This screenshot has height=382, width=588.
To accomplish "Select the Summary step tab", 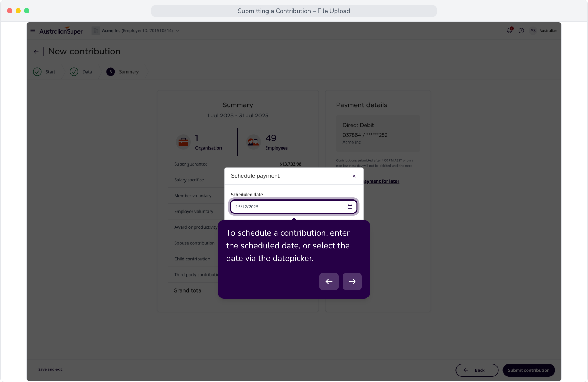I will click(x=123, y=72).
